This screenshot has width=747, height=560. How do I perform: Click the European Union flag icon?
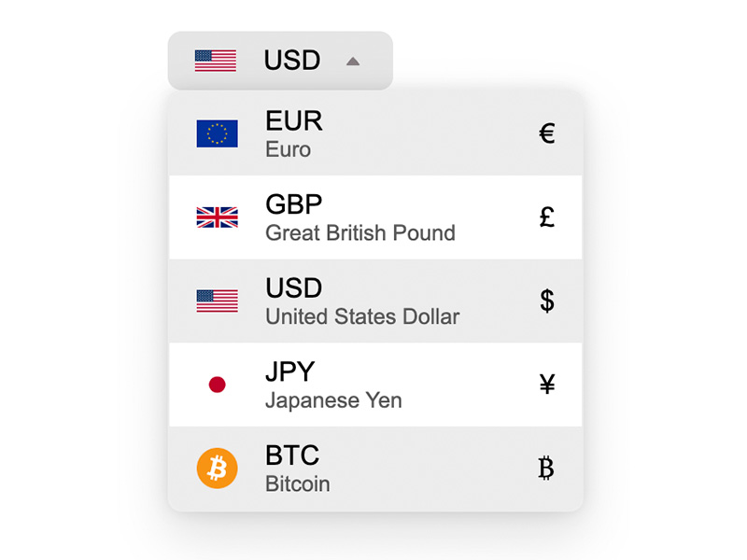click(217, 133)
